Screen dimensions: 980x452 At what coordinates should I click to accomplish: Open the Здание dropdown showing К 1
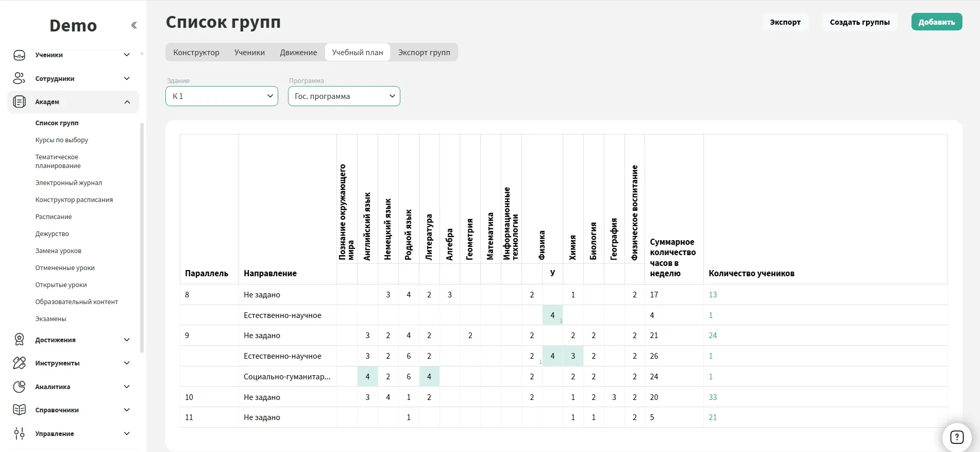(x=222, y=96)
